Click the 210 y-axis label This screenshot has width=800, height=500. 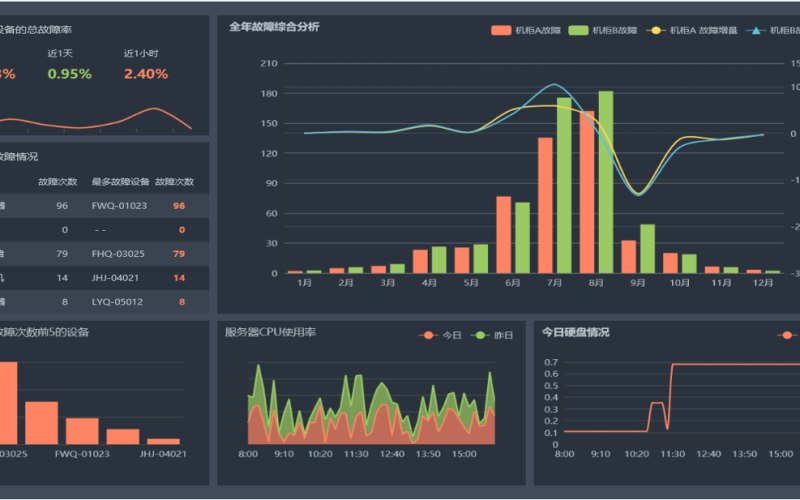click(x=269, y=64)
